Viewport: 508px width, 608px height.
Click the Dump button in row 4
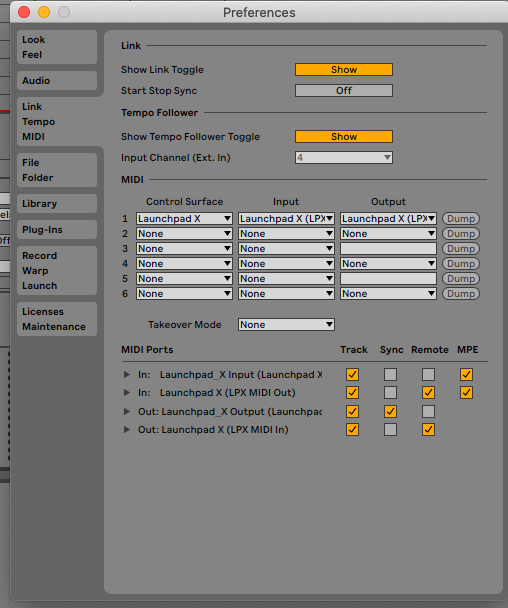[x=461, y=264]
